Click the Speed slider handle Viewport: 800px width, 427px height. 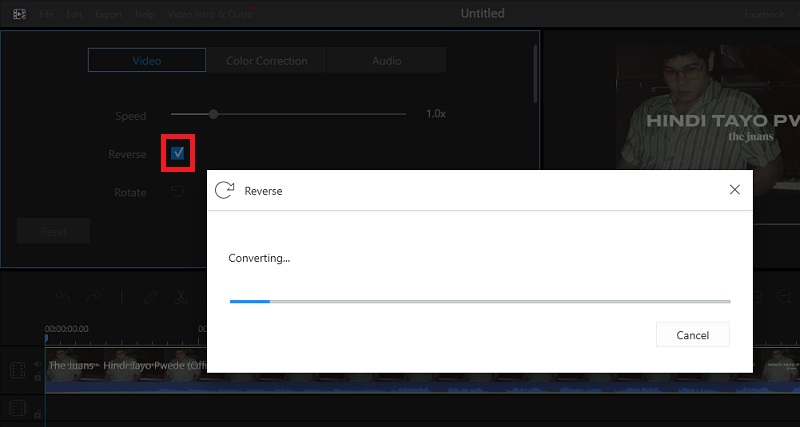coord(214,114)
